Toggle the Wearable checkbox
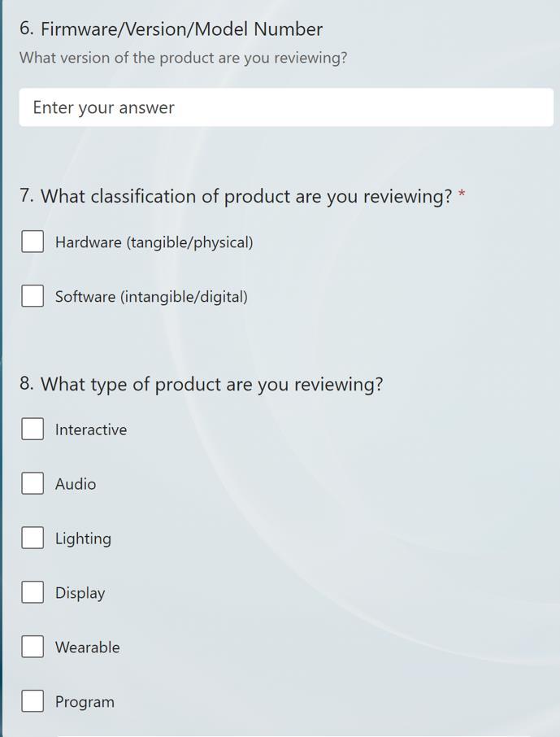The height and width of the screenshot is (737, 560). click(33, 647)
